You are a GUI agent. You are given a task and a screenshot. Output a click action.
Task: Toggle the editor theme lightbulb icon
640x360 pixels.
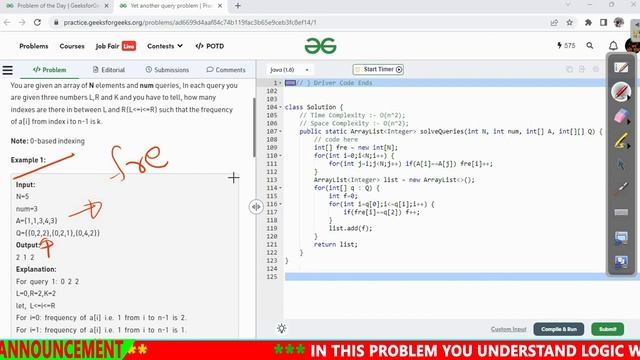click(x=281, y=329)
